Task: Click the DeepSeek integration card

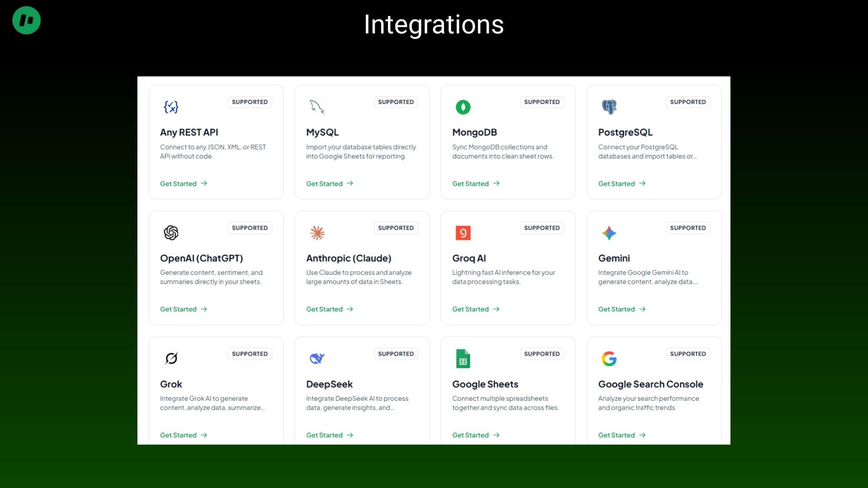Action: [361, 390]
